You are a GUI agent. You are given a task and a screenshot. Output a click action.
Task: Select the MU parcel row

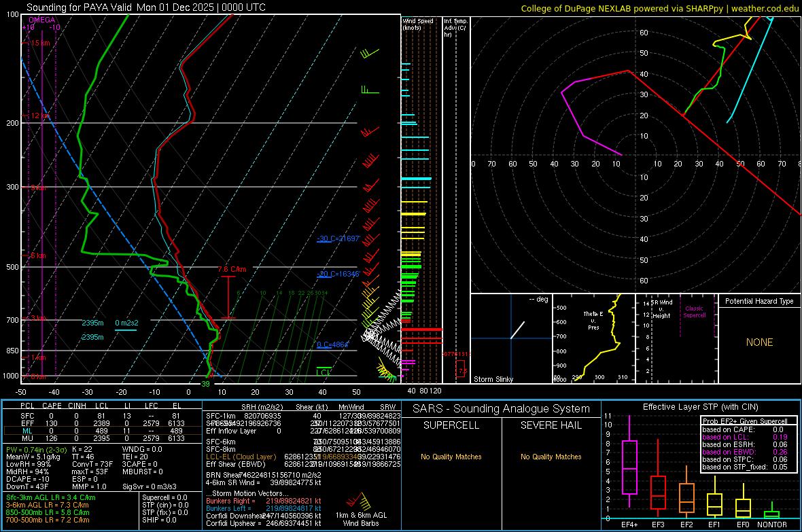point(101,438)
